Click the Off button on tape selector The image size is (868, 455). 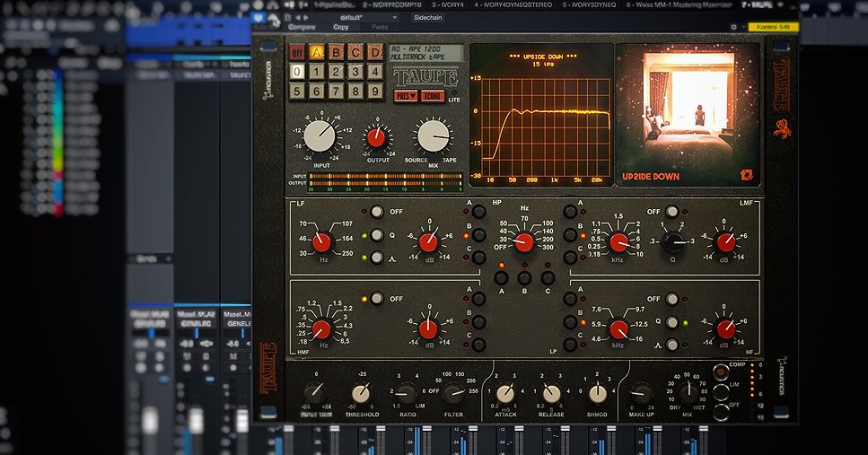tap(297, 53)
